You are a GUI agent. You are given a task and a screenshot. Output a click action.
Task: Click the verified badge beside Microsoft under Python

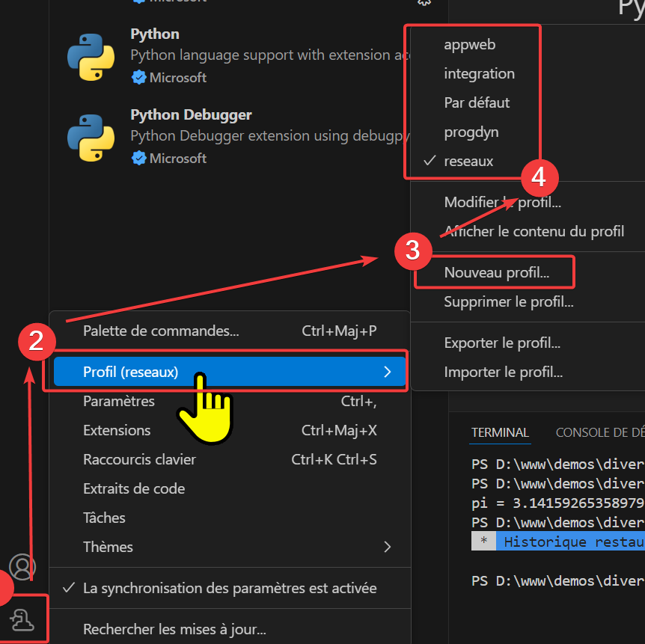pyautogui.click(x=138, y=78)
